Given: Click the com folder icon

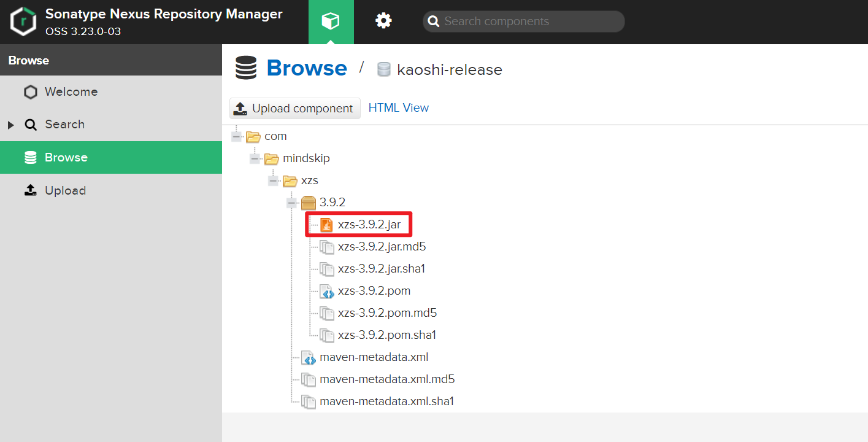Looking at the screenshot, I should [x=253, y=136].
